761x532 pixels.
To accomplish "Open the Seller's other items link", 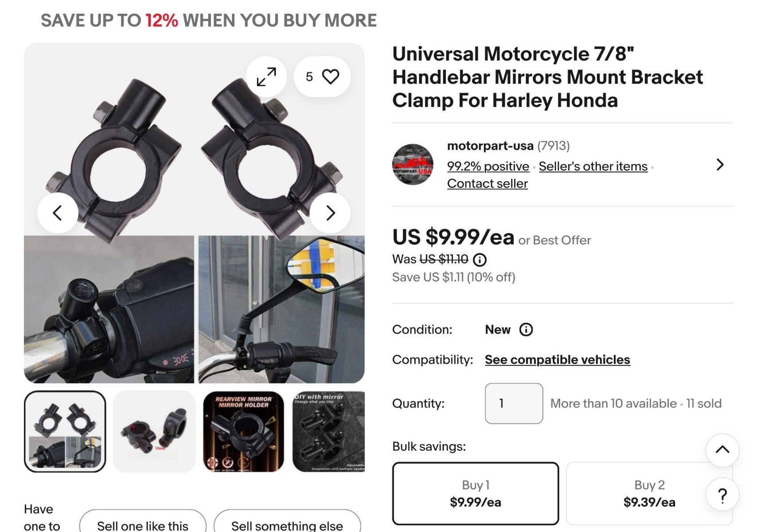I will pos(593,166).
